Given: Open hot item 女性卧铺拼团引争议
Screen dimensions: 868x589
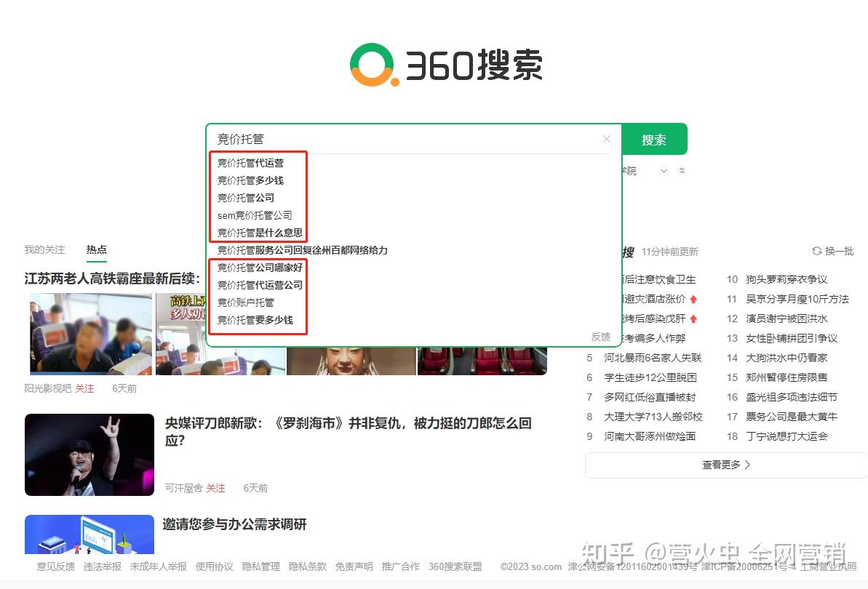Looking at the screenshot, I should click(792, 338).
